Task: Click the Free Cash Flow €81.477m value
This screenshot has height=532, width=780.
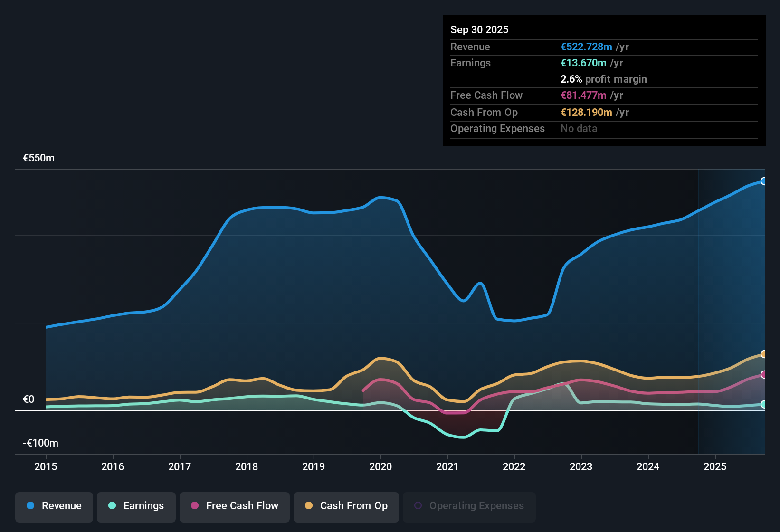Action: 583,95
